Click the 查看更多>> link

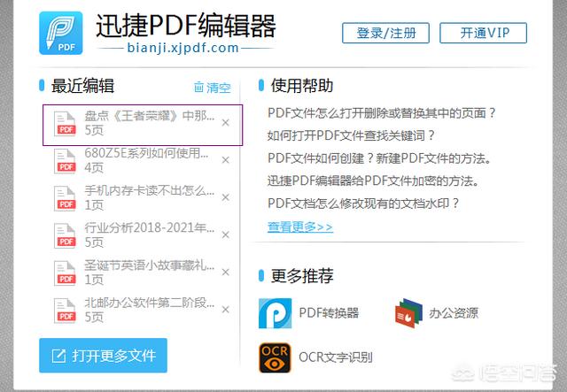(300, 227)
